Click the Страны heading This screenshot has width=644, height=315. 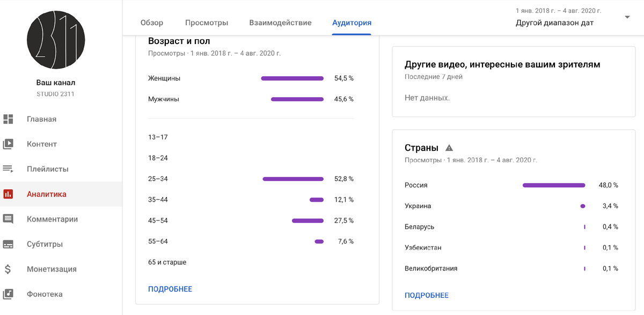pyautogui.click(x=422, y=148)
